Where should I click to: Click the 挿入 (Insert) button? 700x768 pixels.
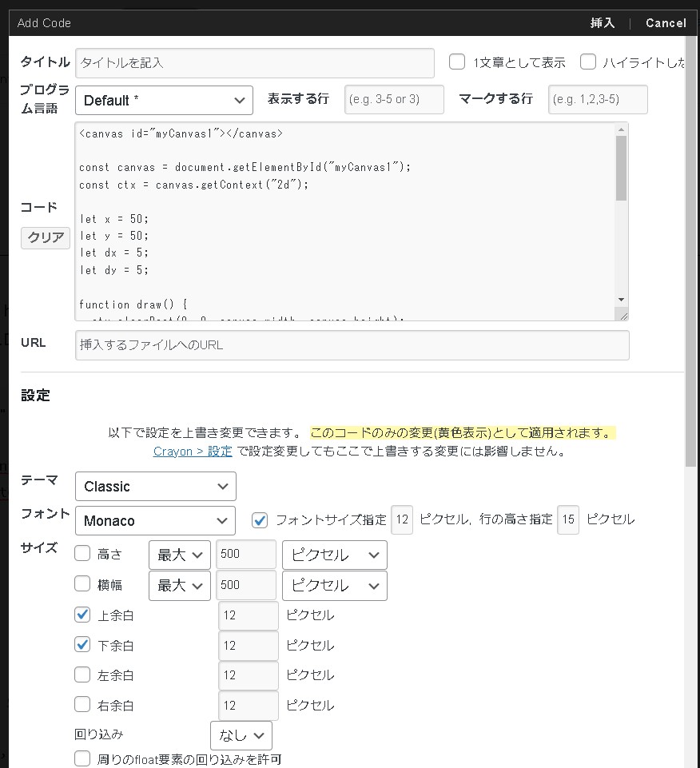click(x=602, y=23)
